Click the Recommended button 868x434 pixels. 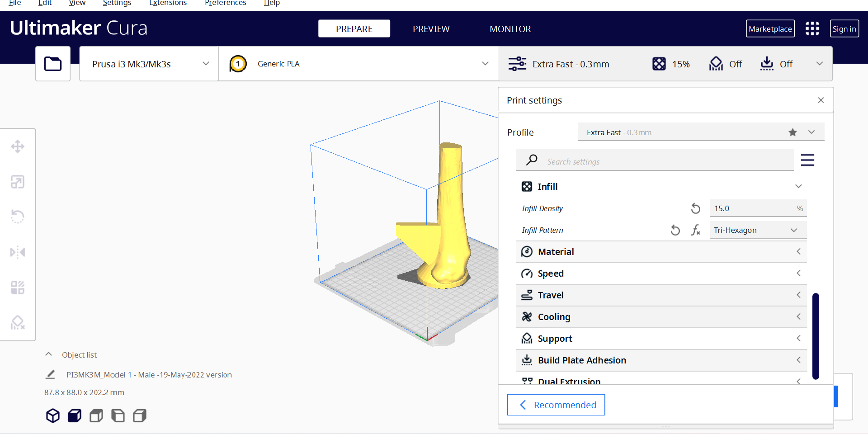pos(556,405)
